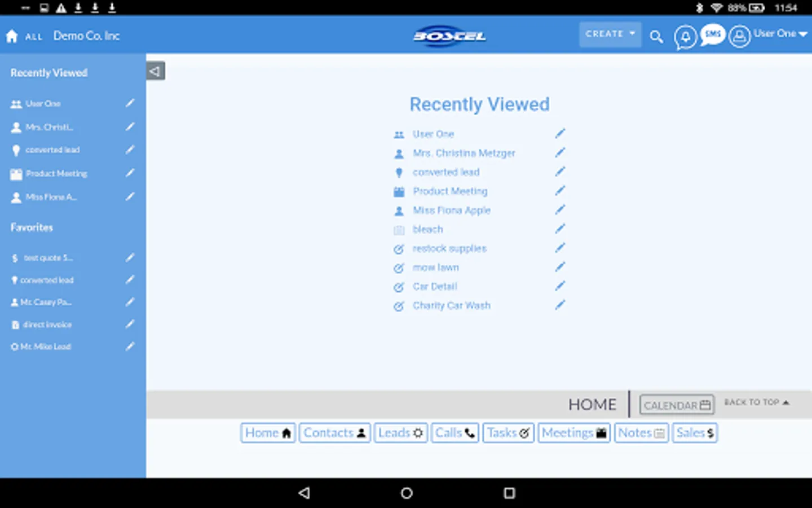
Task: Edit "Charity Car Wash" using its pencil icon
Action: click(x=561, y=305)
